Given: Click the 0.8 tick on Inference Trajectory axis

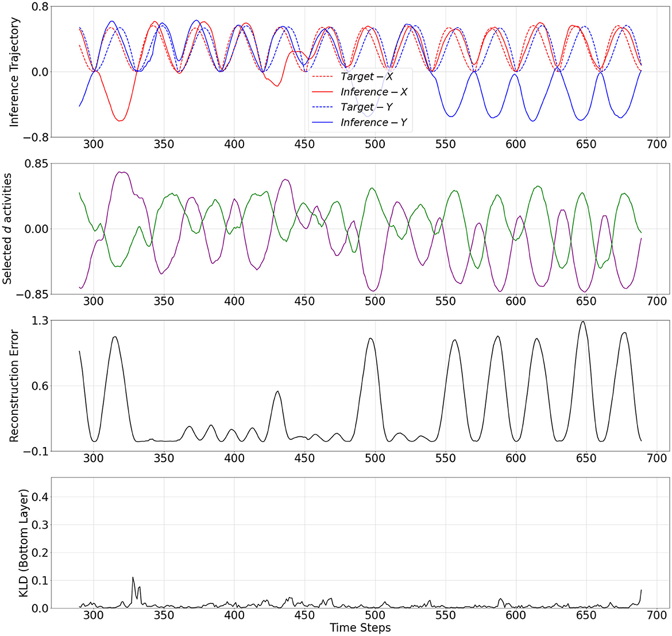Looking at the screenshot, I should click(x=40, y=7).
